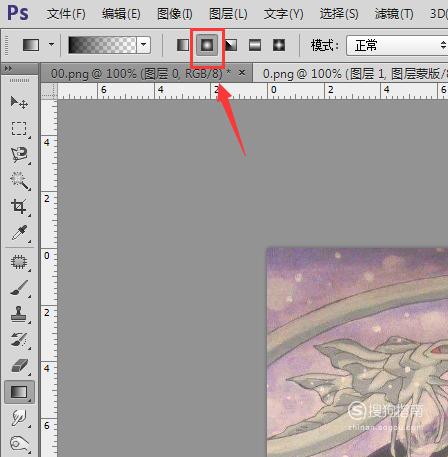Open the tool preset picker arrow

[x=51, y=44]
